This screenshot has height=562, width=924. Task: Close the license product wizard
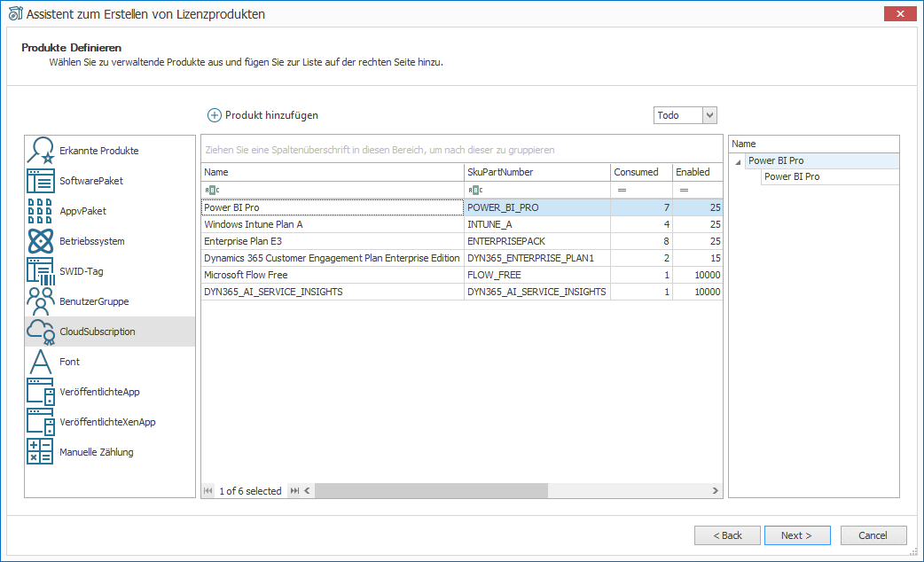click(900, 13)
